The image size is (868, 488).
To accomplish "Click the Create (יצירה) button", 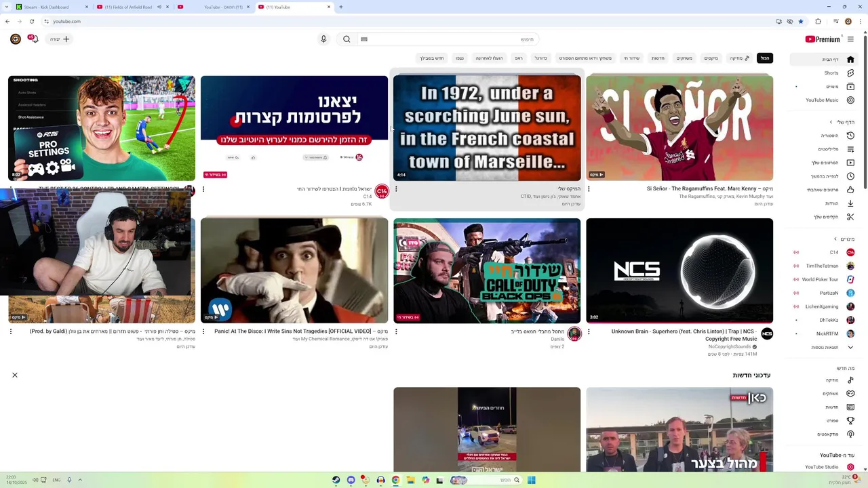I will (x=60, y=39).
